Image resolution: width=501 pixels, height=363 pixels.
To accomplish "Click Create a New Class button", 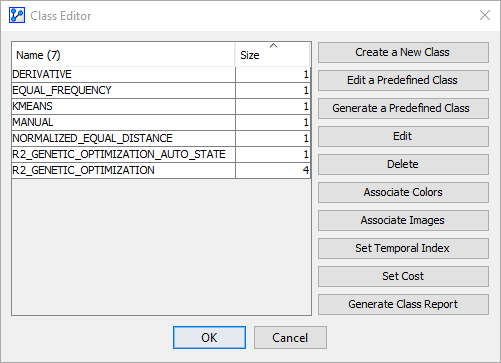I will point(403,52).
